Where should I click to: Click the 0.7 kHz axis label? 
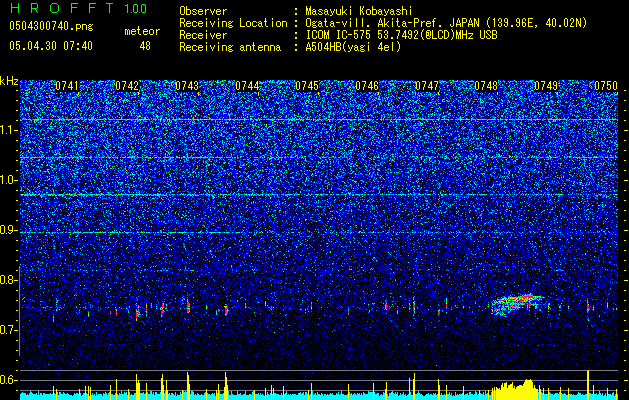coord(8,330)
